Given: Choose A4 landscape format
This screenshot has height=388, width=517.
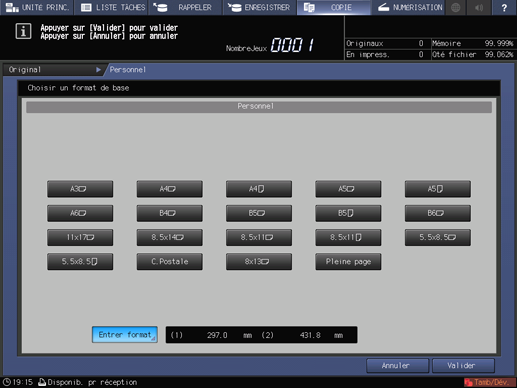Looking at the screenshot, I should pyautogui.click(x=169, y=189).
